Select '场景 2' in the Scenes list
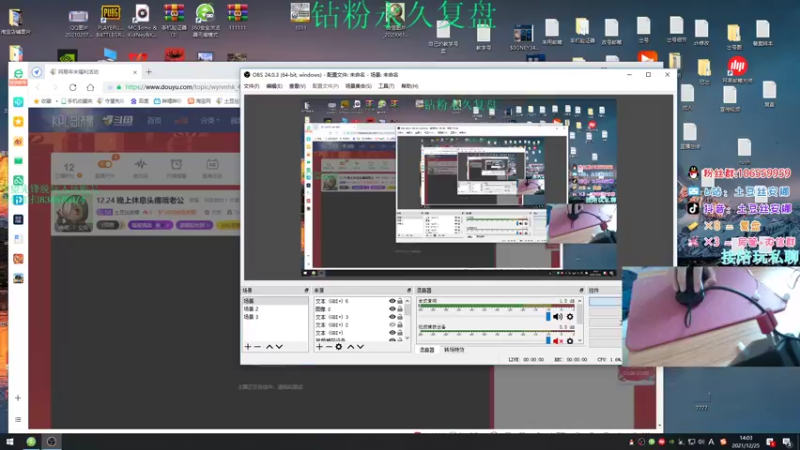 pos(274,309)
